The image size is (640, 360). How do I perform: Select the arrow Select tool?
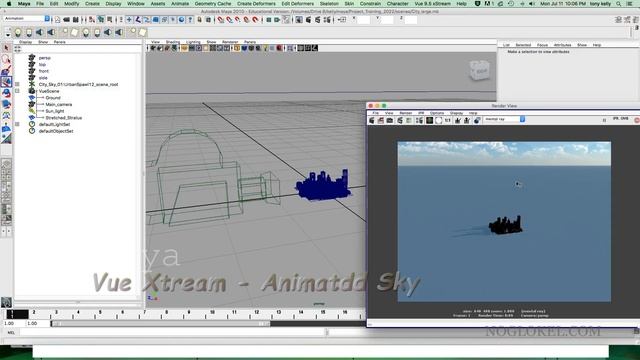pyautogui.click(x=6, y=48)
